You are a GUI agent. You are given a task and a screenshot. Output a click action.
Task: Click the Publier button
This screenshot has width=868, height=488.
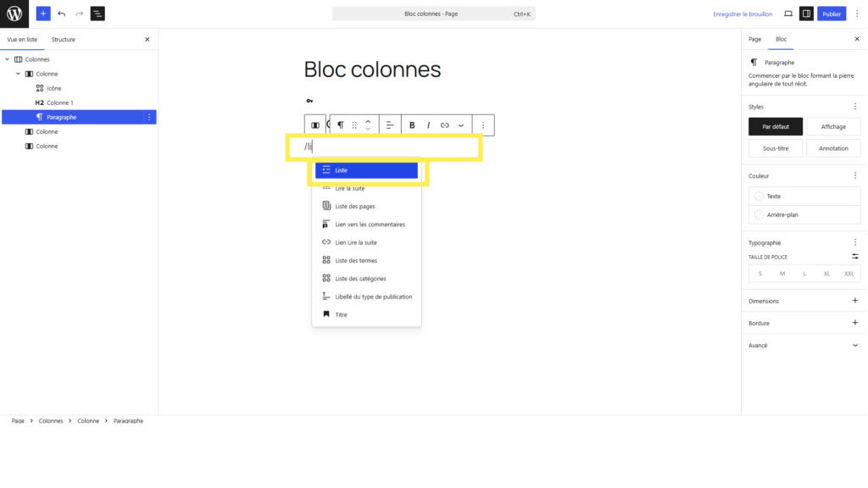point(832,14)
